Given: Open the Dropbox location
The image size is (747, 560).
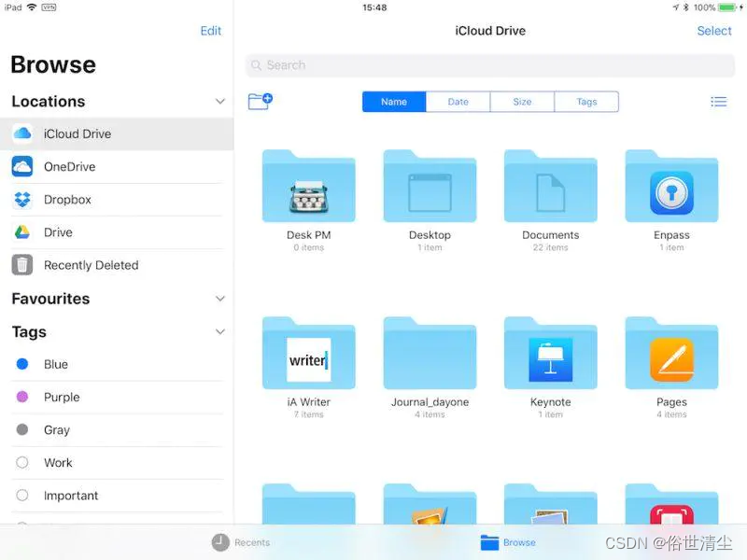Looking at the screenshot, I should pos(117,200).
